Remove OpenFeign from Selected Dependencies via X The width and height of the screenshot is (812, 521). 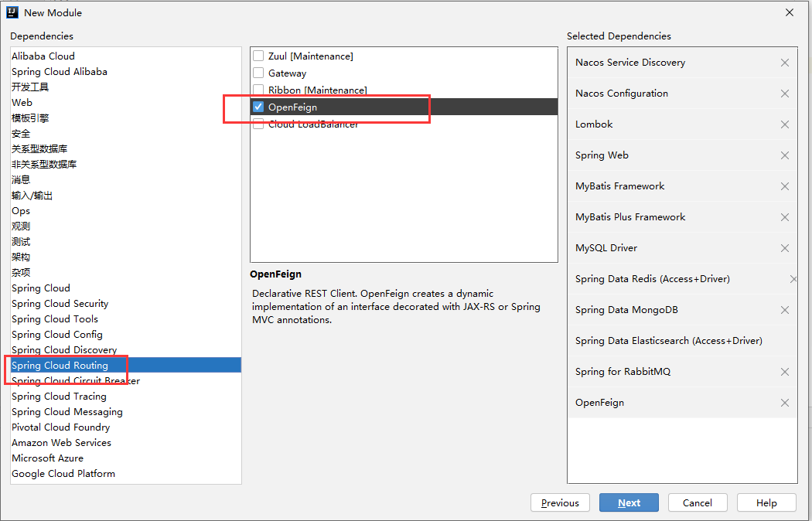(x=785, y=403)
